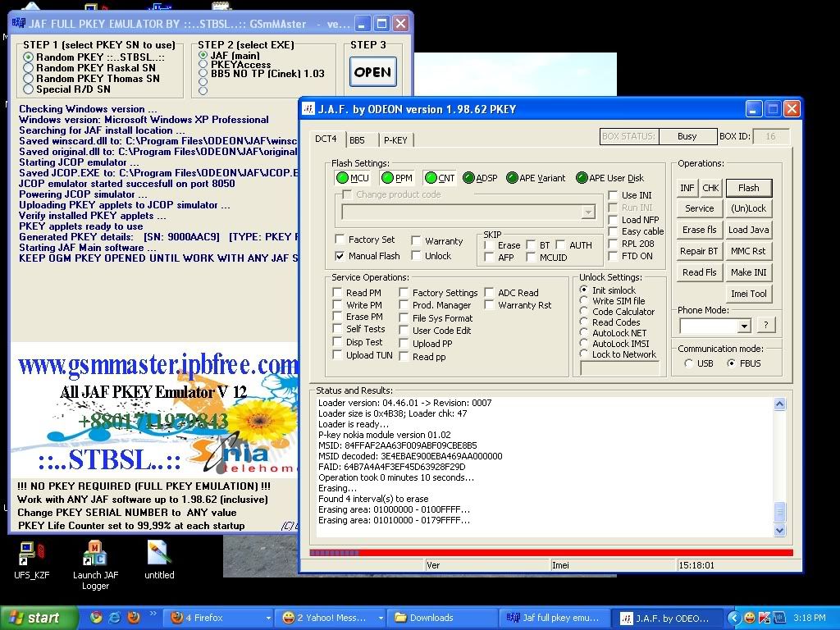Click the Service button

[x=699, y=208]
